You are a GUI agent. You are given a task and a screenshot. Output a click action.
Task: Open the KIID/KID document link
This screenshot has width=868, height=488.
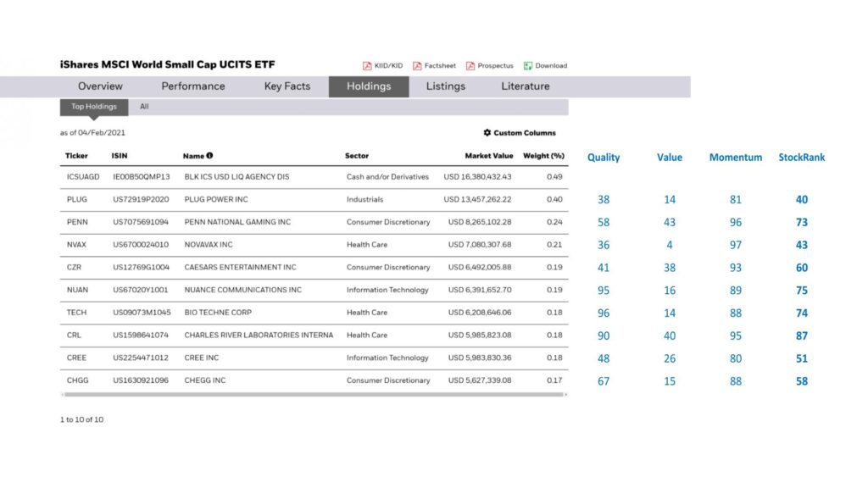(388, 66)
